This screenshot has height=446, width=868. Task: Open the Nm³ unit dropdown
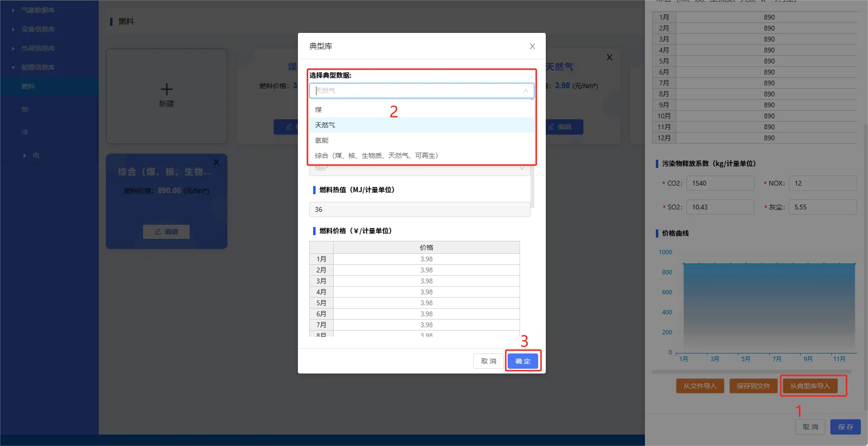tap(419, 169)
